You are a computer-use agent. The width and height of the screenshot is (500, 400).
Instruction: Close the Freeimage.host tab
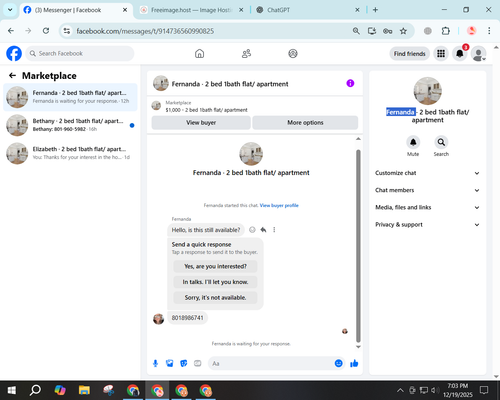[x=241, y=10]
